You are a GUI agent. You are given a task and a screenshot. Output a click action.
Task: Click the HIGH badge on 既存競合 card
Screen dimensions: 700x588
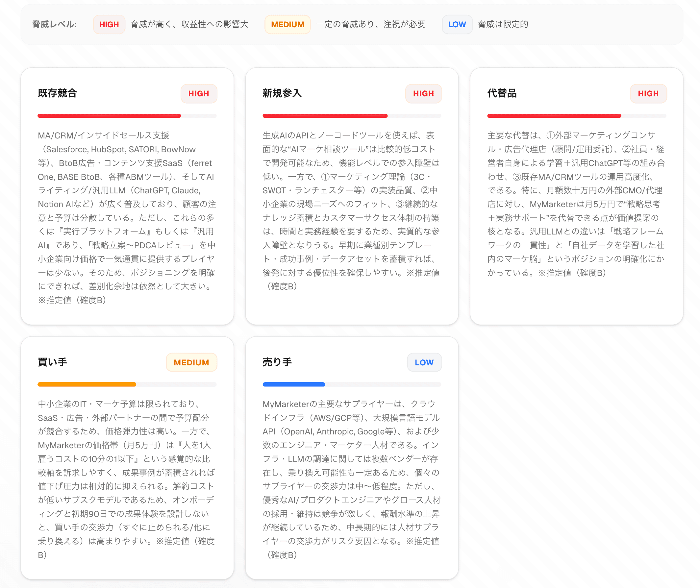tap(199, 94)
